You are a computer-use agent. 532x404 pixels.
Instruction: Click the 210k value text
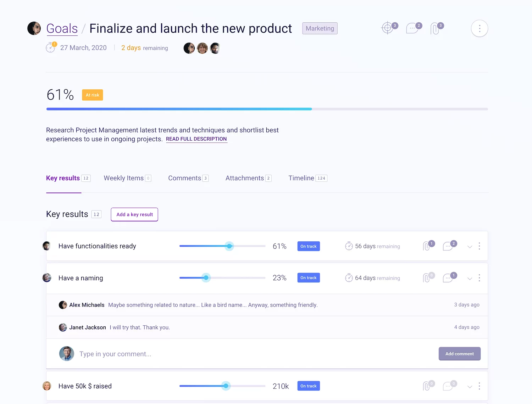click(x=281, y=386)
